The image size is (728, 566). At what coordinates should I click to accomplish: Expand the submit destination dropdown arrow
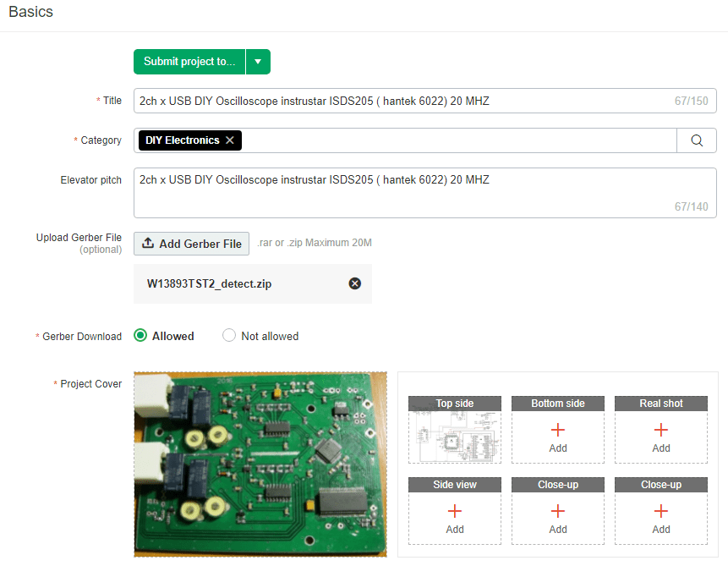click(x=258, y=61)
